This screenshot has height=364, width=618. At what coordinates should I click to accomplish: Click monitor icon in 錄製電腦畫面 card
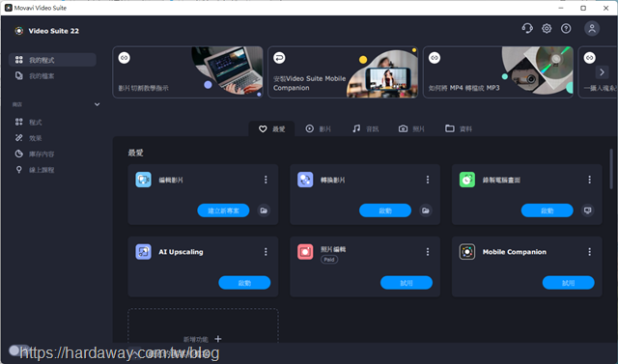click(x=588, y=210)
